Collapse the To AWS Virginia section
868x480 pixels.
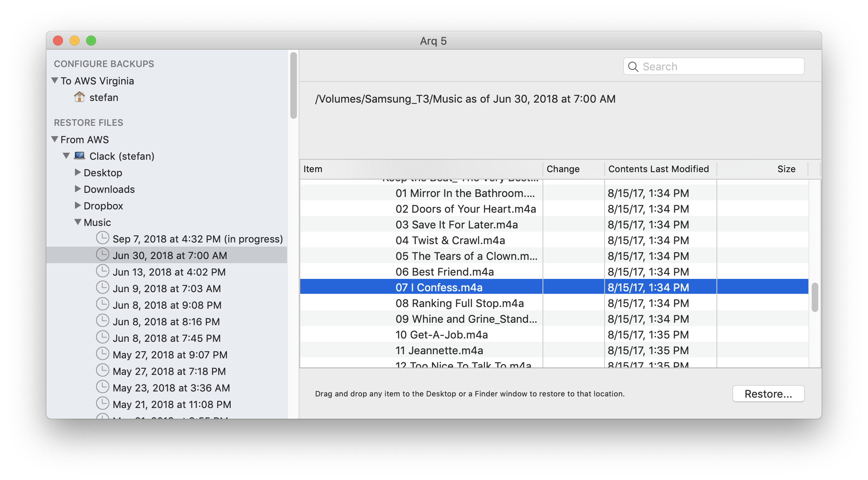tap(55, 81)
